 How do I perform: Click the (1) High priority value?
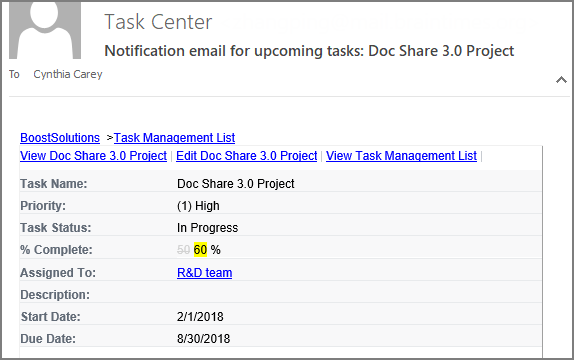pos(198,206)
